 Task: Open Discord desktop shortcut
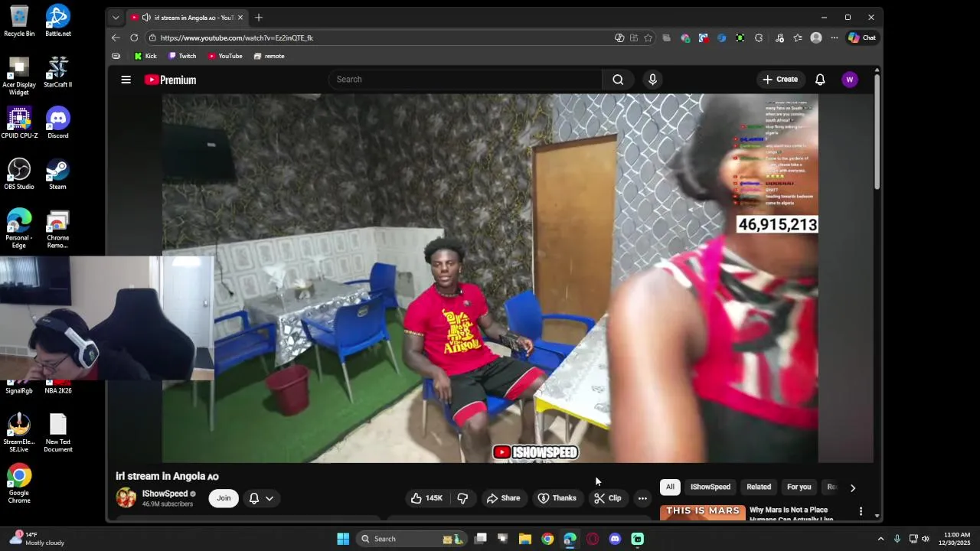point(58,122)
